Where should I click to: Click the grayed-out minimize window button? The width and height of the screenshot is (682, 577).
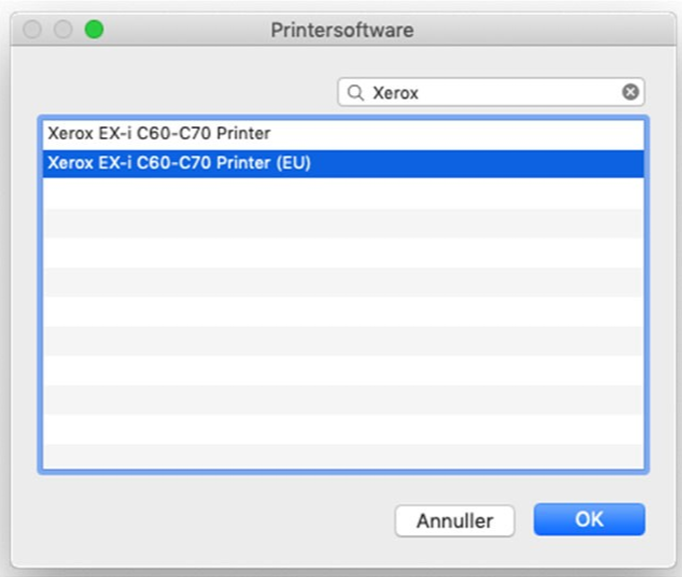[x=63, y=30]
